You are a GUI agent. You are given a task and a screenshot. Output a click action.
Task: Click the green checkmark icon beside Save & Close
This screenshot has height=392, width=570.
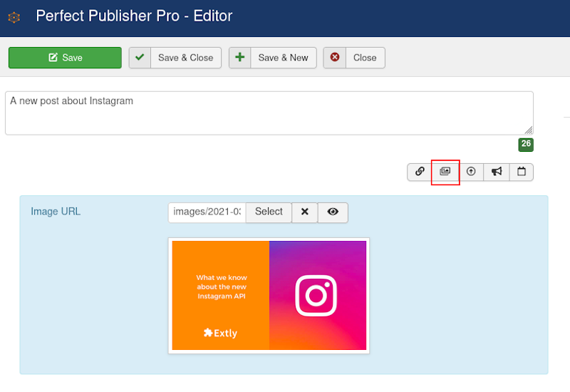click(x=140, y=57)
